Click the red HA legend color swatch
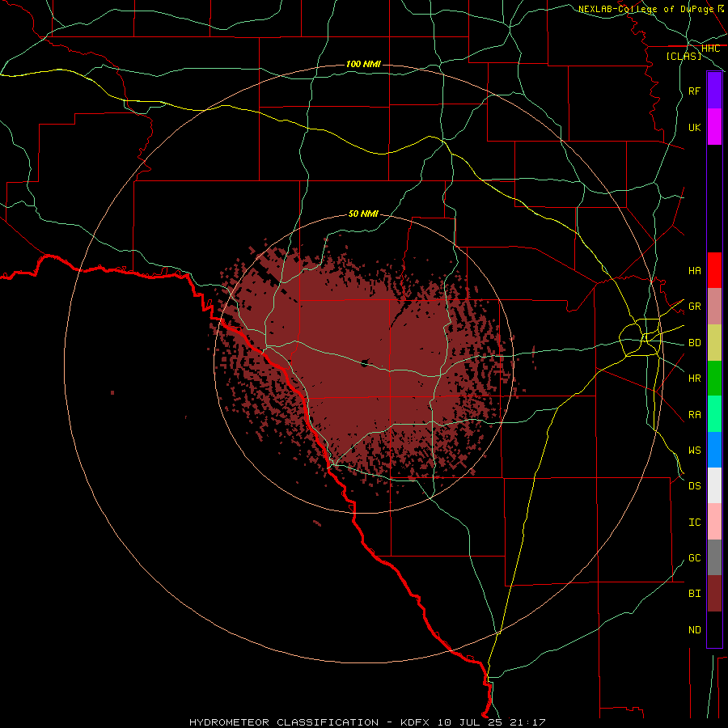Viewport: 728px width, 728px height. [714, 270]
